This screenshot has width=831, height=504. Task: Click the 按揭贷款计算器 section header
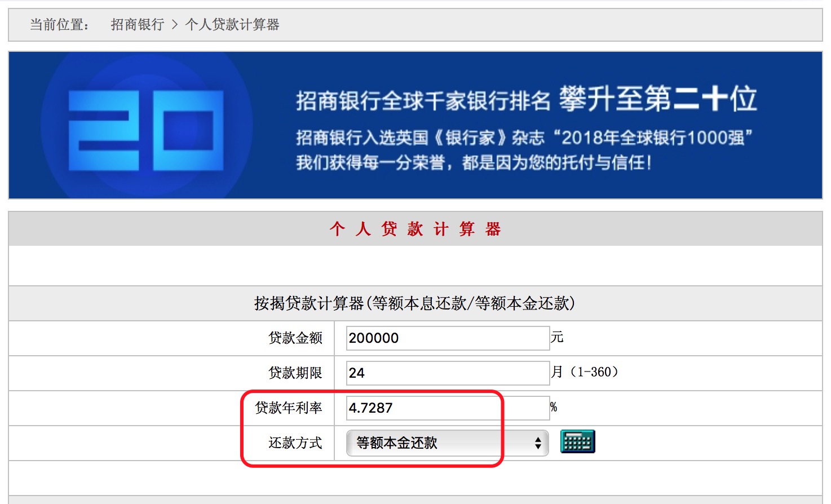(414, 304)
